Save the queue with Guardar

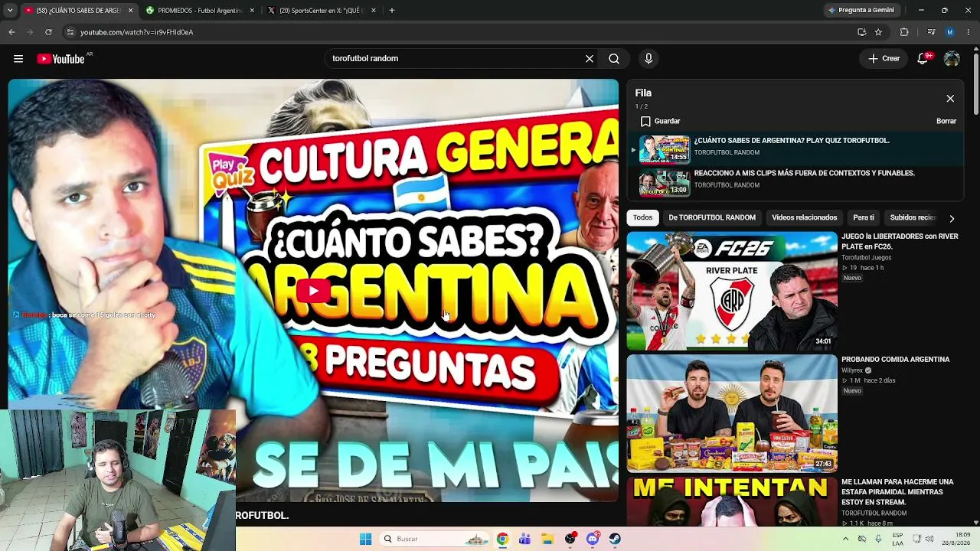[661, 121]
